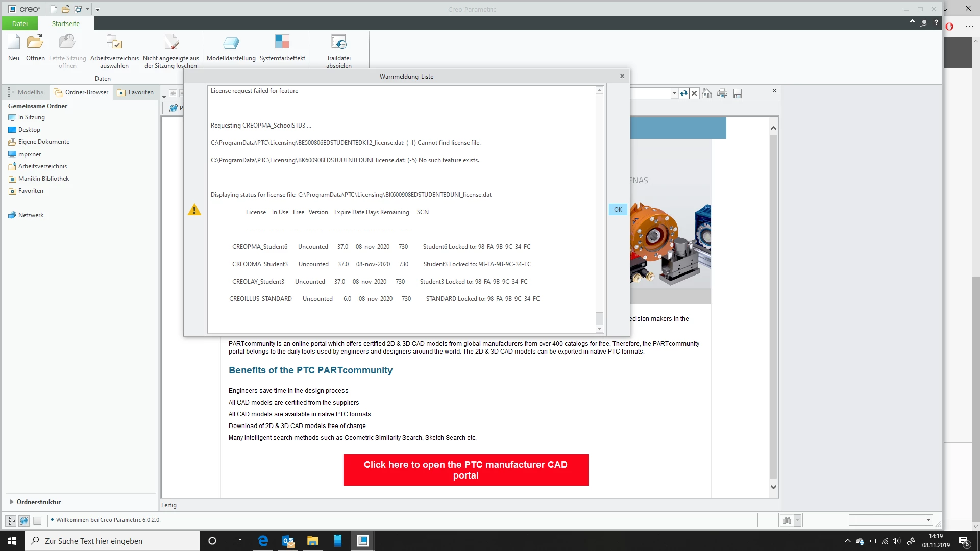This screenshot has width=980, height=551.
Task: Select Arbeitsverzeichnis auswählen icon
Action: coord(114,43)
